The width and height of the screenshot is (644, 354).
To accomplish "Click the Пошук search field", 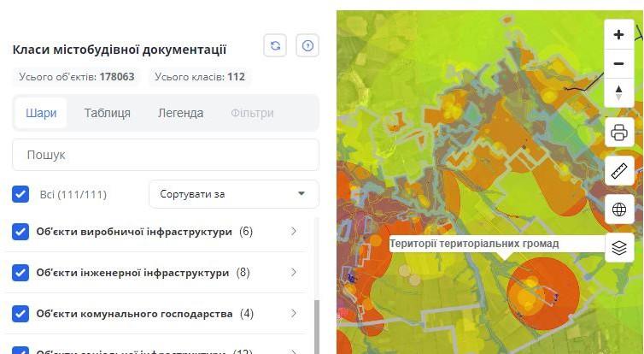I will [165, 155].
